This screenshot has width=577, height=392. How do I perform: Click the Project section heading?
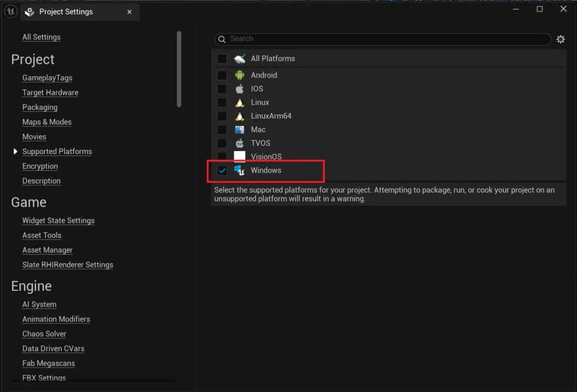pyautogui.click(x=33, y=59)
